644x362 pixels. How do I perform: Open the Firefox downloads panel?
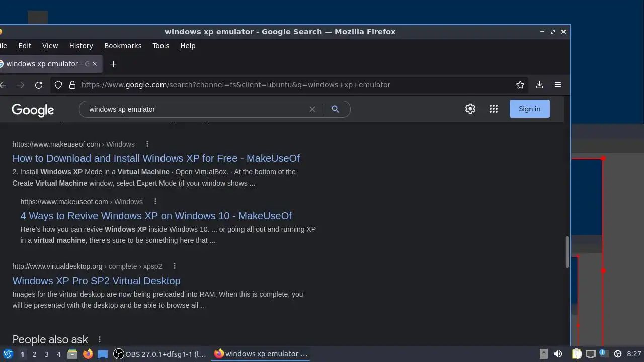click(x=539, y=85)
